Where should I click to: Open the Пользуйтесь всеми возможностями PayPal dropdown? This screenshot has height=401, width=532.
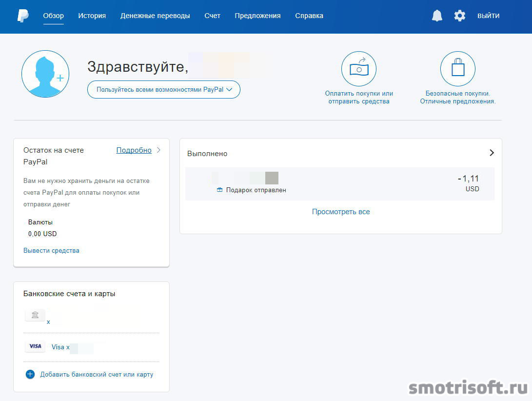click(164, 90)
